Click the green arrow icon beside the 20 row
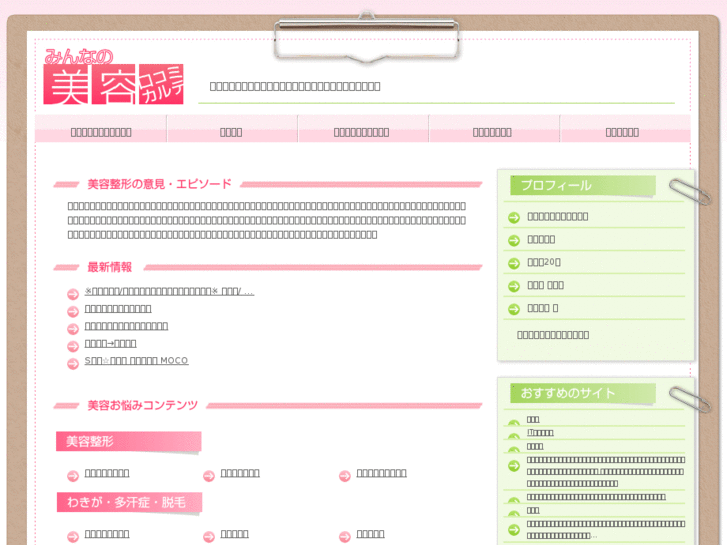This screenshot has height=545, width=727. (514, 263)
